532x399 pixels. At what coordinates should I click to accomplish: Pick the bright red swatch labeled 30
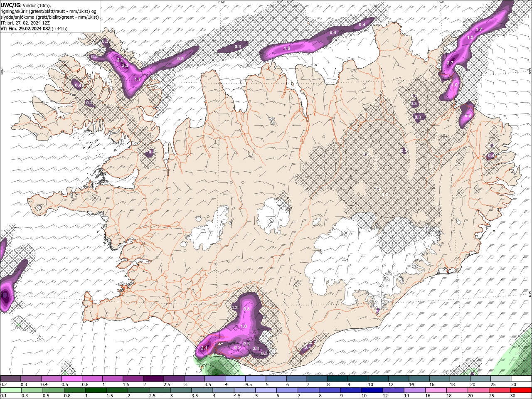[x=521, y=390]
